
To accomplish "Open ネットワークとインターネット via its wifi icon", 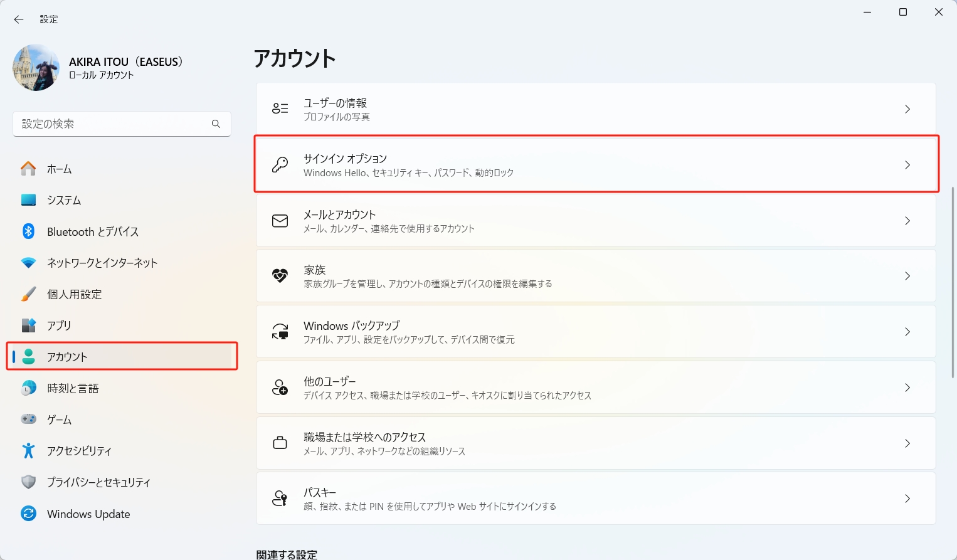I will coord(28,262).
